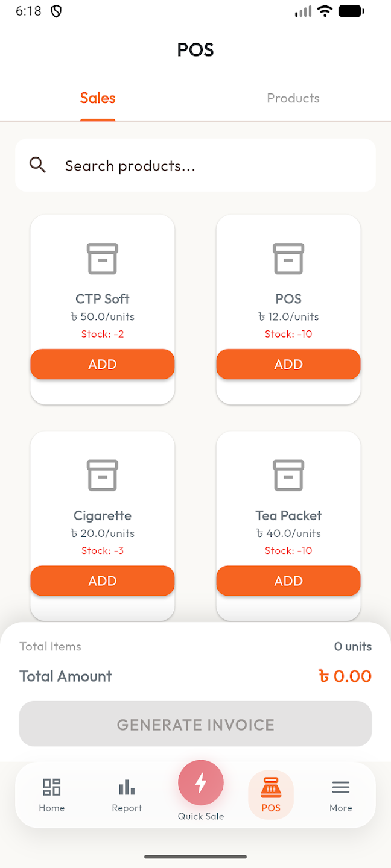Tap the Cigarette product box icon
391x868 pixels.
pyautogui.click(x=103, y=475)
